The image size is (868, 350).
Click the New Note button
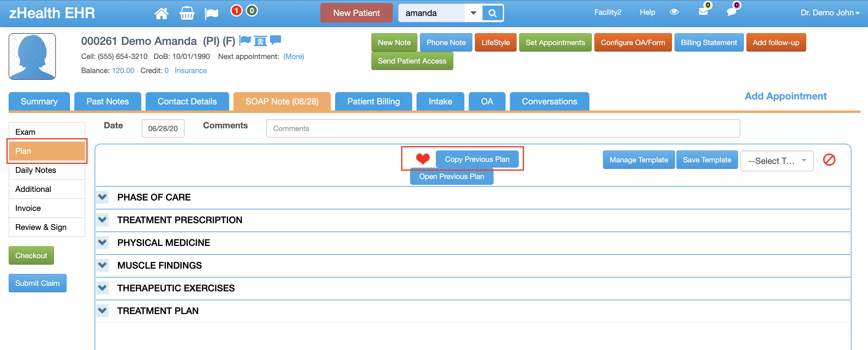pyautogui.click(x=394, y=42)
